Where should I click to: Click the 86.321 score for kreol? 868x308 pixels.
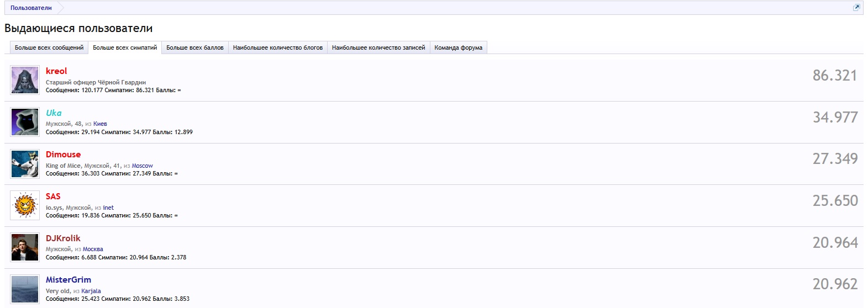[835, 76]
